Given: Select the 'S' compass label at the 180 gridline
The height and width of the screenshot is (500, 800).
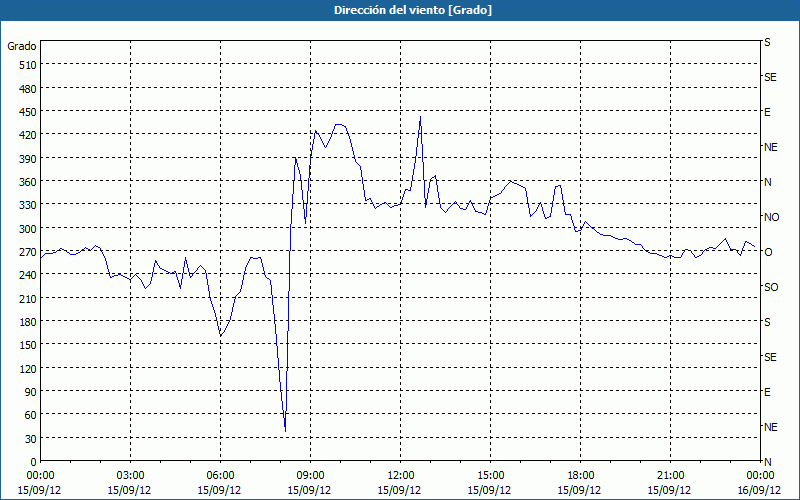Looking at the screenshot, I should tap(767, 322).
